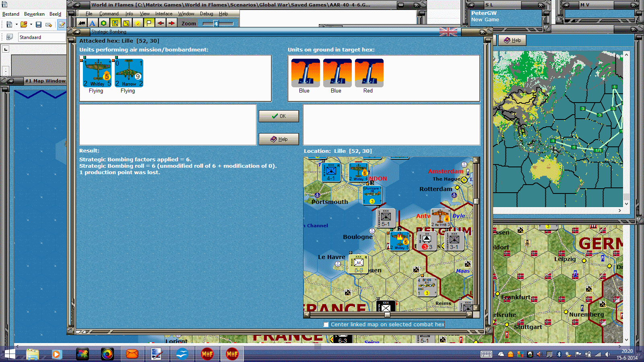
Task: Click the save disk icon in background app
Action: point(39,25)
